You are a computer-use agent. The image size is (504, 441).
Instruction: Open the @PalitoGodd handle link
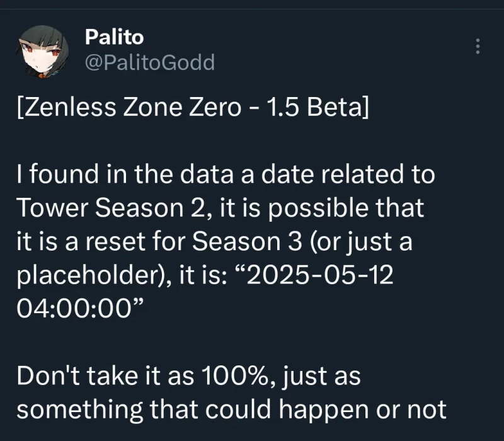tap(149, 62)
